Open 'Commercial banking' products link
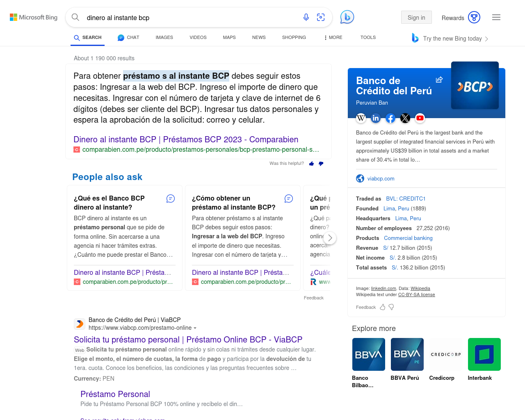 point(408,238)
